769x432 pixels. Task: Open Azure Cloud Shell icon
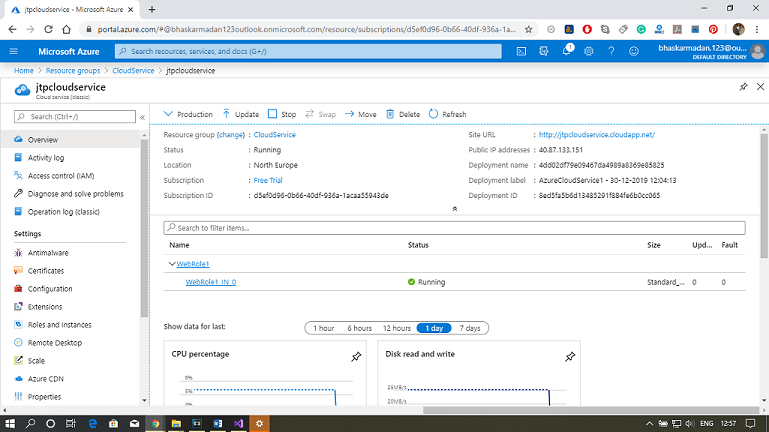pos(521,51)
